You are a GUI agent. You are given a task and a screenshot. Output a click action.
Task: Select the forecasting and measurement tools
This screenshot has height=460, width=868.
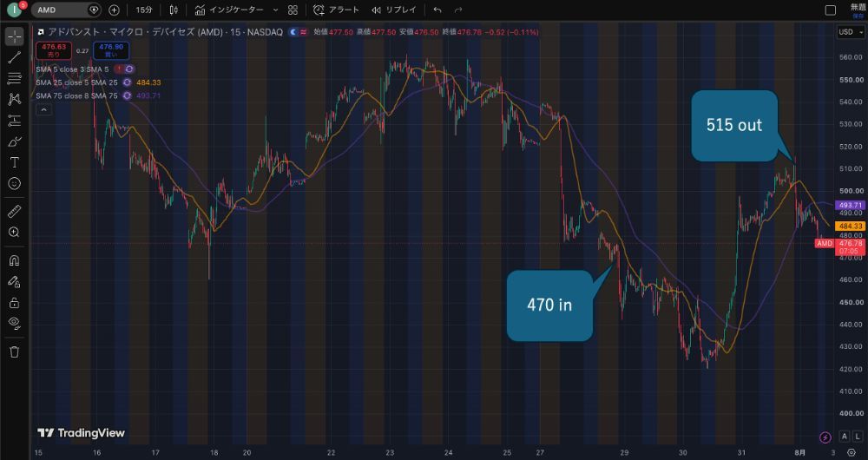click(15, 120)
